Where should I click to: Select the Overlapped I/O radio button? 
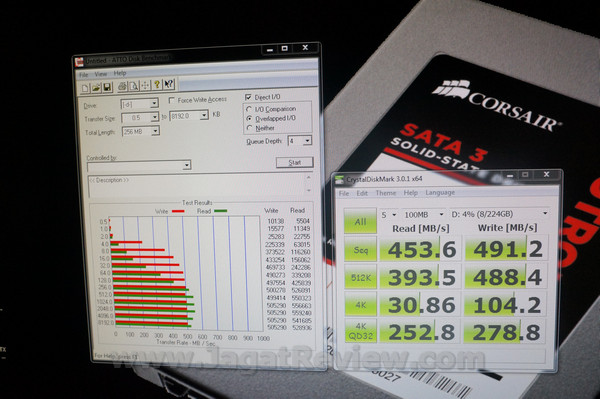pyautogui.click(x=249, y=119)
